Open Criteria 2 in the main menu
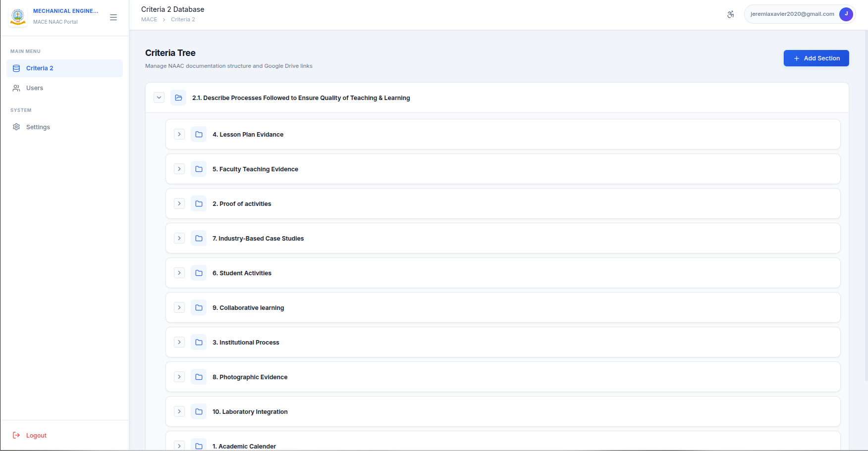 (65, 68)
